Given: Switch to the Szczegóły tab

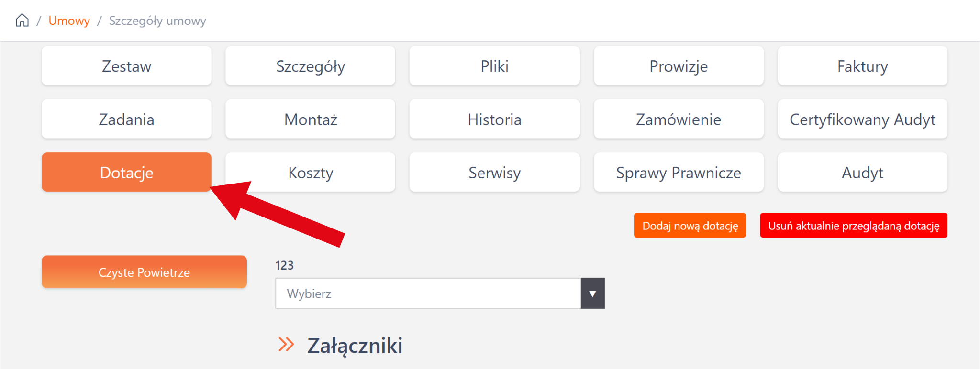Looking at the screenshot, I should pyautogui.click(x=310, y=66).
